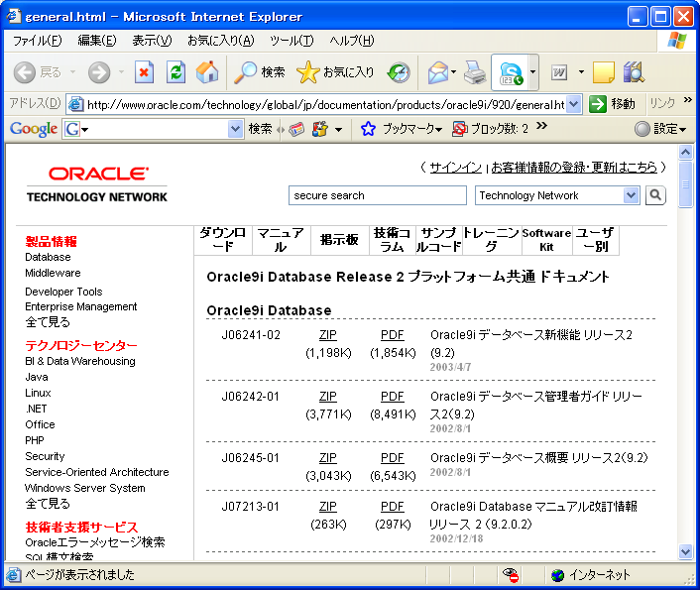Open the Mail button dropdown arrow
This screenshot has width=700, height=590.
(454, 72)
